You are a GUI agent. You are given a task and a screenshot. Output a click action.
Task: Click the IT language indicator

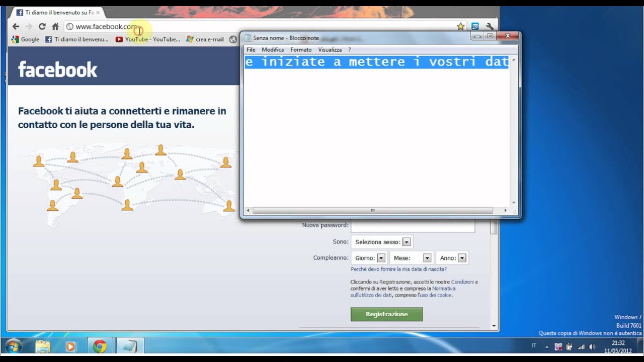[x=534, y=346]
